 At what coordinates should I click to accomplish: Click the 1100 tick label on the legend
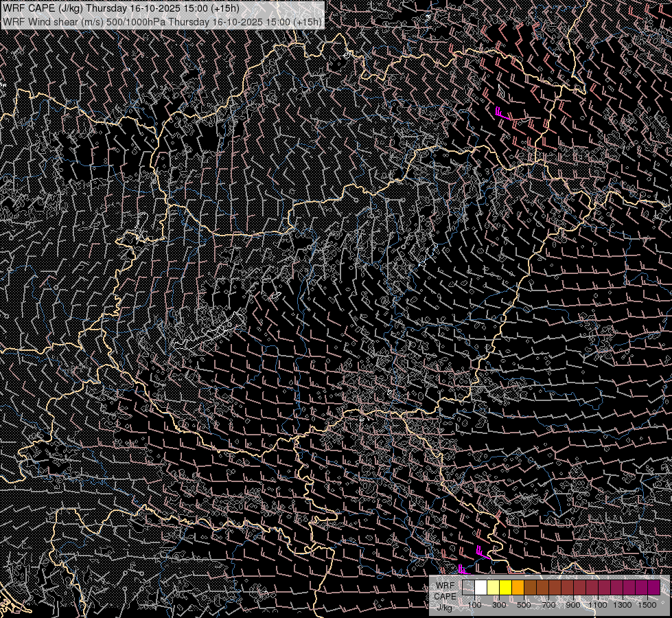(598, 605)
